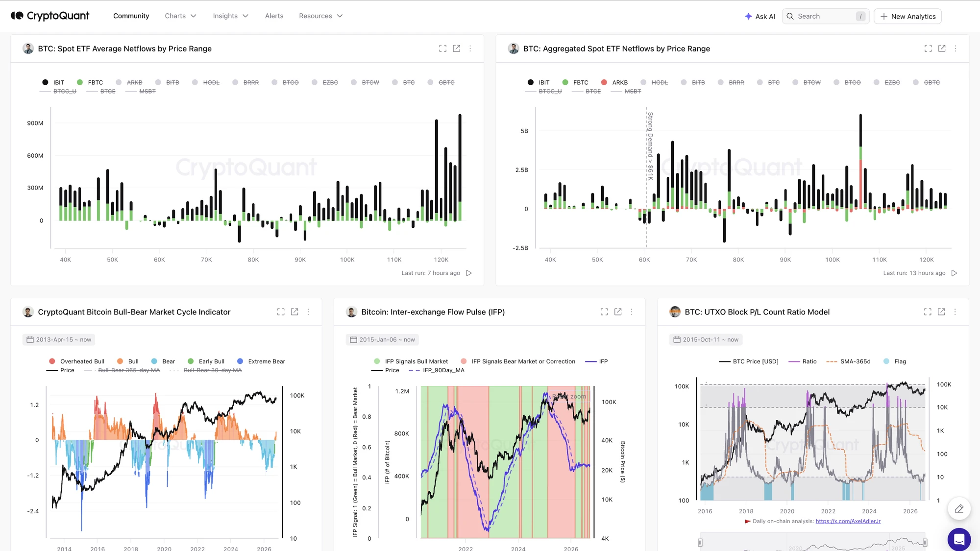Expand fullscreen on UTXO Block P/L Count chart
The image size is (980, 551).
[928, 312]
